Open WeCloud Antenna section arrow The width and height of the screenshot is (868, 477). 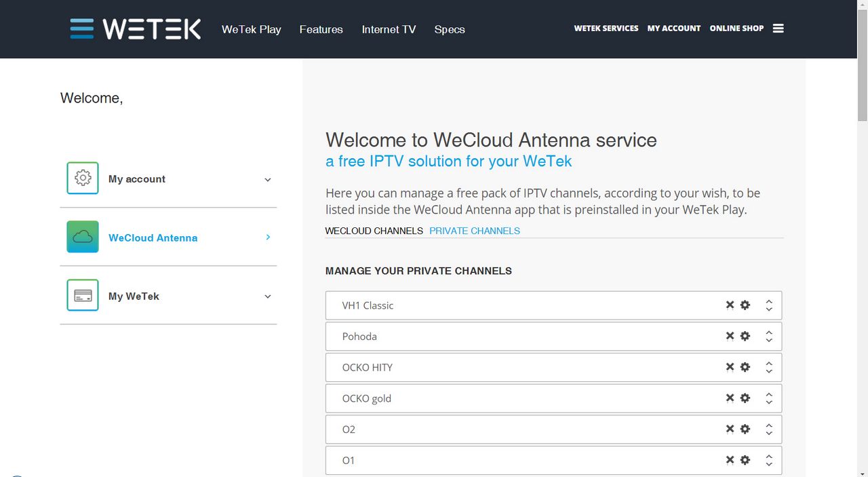click(x=269, y=237)
